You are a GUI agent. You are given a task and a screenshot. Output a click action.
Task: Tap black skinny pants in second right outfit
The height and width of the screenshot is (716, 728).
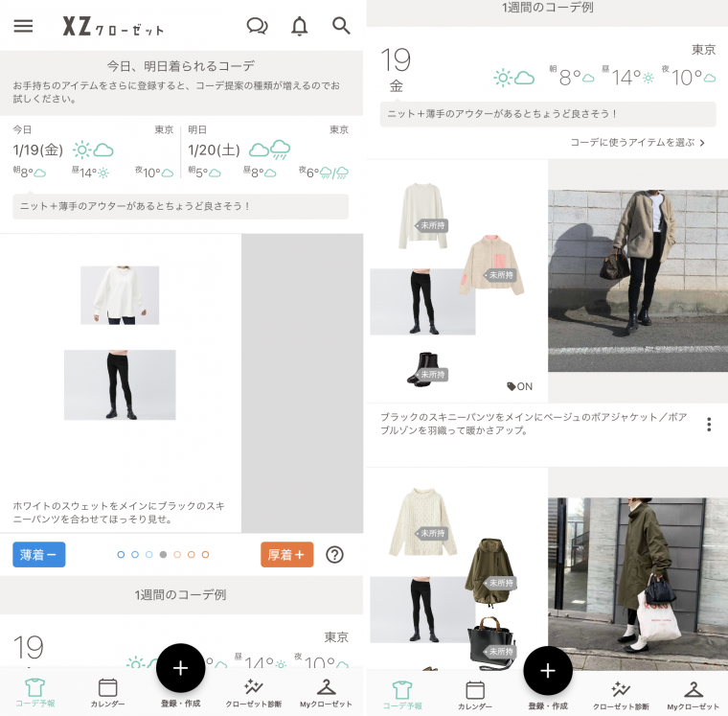coord(422,610)
